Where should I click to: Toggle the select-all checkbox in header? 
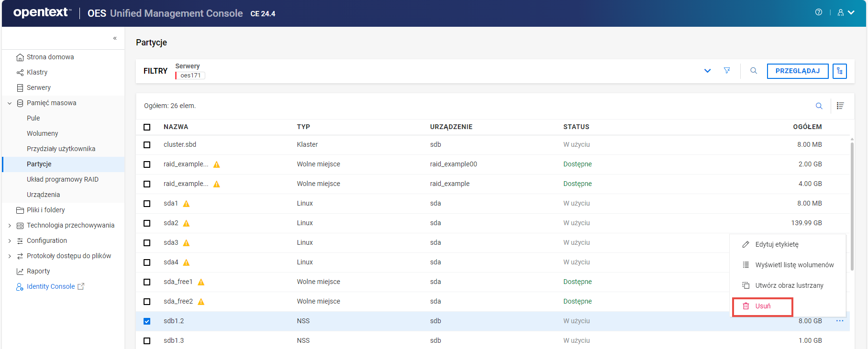147,127
